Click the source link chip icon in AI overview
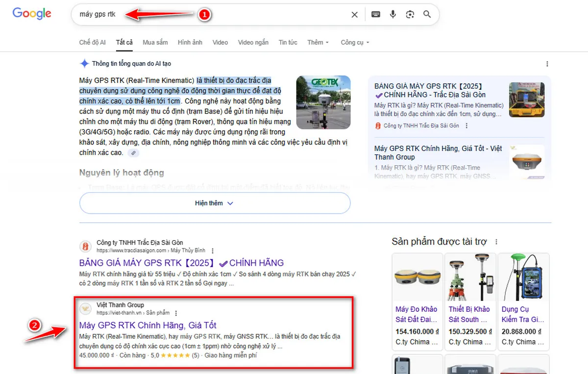Viewport: 588px width, 374px height. [x=133, y=153]
